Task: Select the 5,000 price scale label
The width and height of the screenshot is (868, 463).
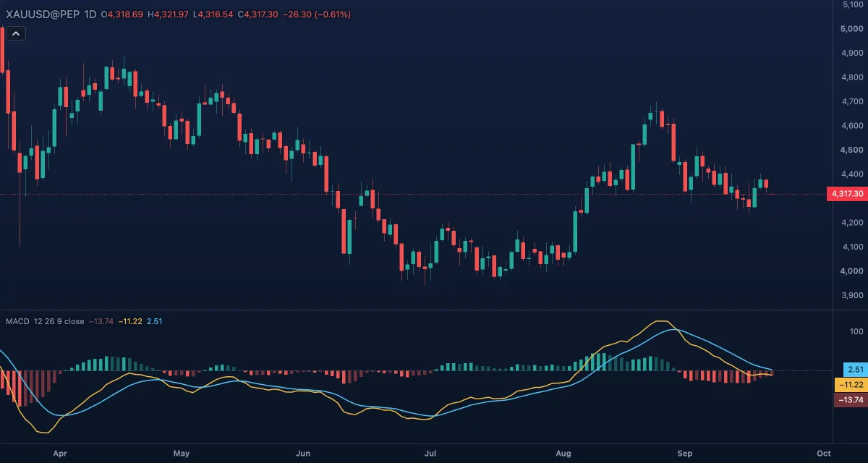Action: 853,29
